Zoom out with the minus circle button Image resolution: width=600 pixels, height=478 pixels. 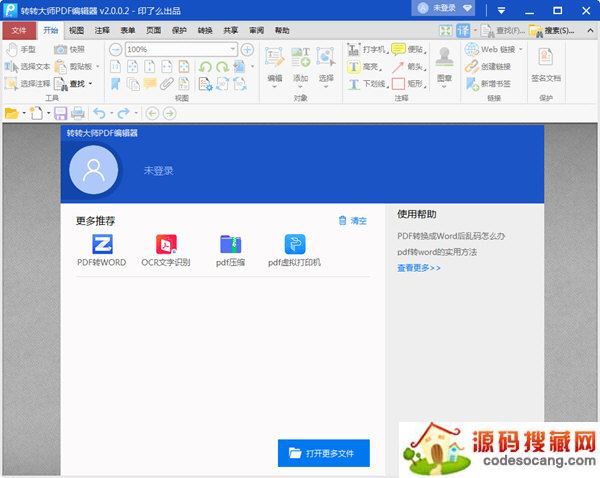pos(116,49)
